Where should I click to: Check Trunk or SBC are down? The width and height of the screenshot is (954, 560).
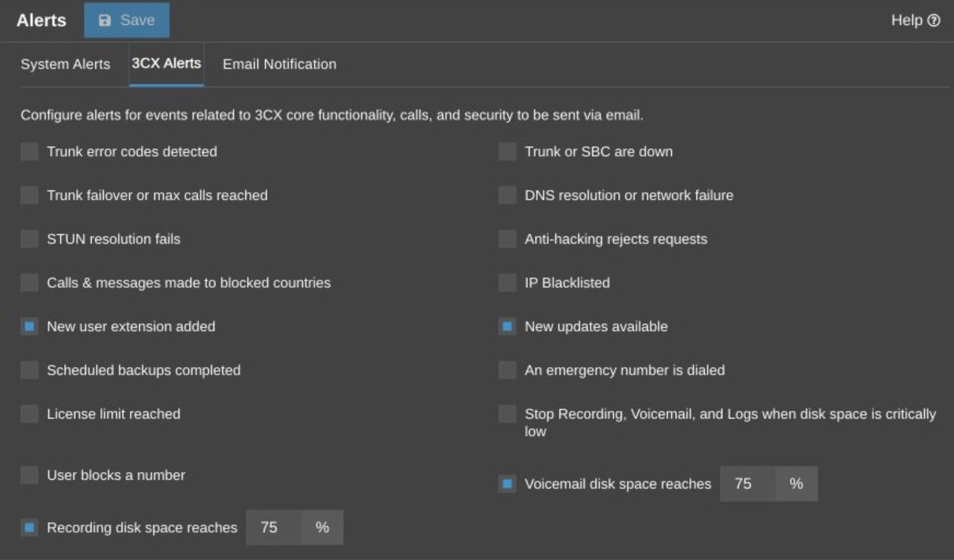click(x=507, y=151)
